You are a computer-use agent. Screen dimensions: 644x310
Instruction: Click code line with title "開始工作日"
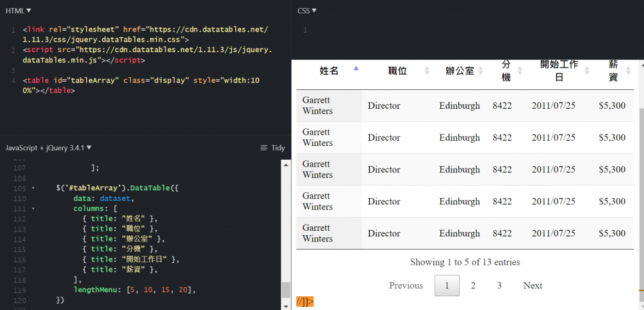pyautogui.click(x=131, y=259)
